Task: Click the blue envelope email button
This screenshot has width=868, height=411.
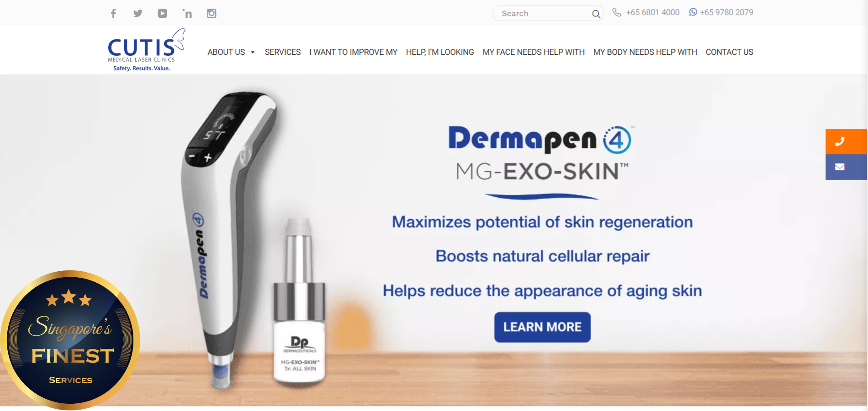Action: point(846,167)
